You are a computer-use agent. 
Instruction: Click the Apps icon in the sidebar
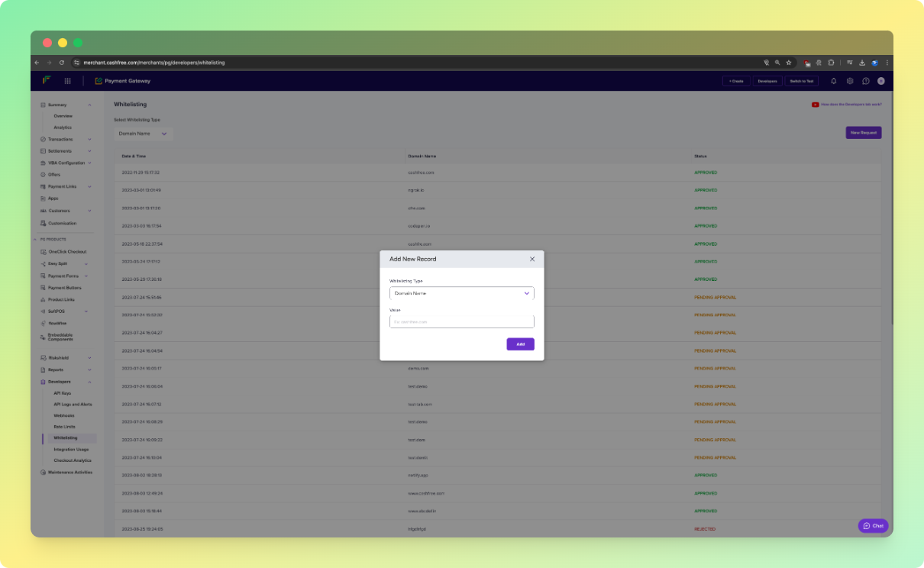point(43,198)
